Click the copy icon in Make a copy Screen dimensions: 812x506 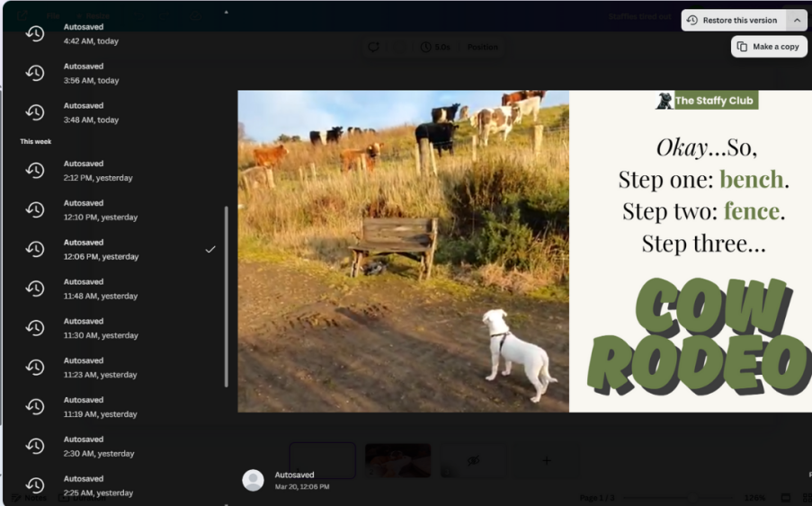742,47
